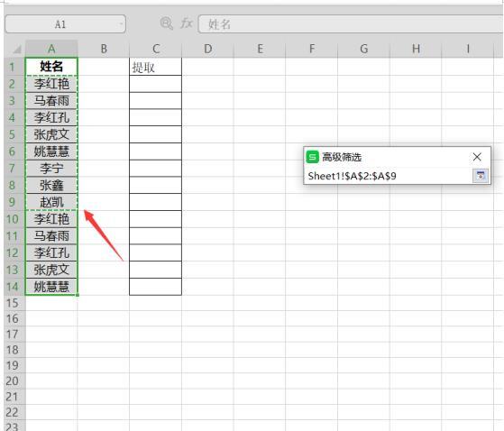Click the formula bar containing 姓名
This screenshot has height=431, width=504.
click(x=351, y=23)
